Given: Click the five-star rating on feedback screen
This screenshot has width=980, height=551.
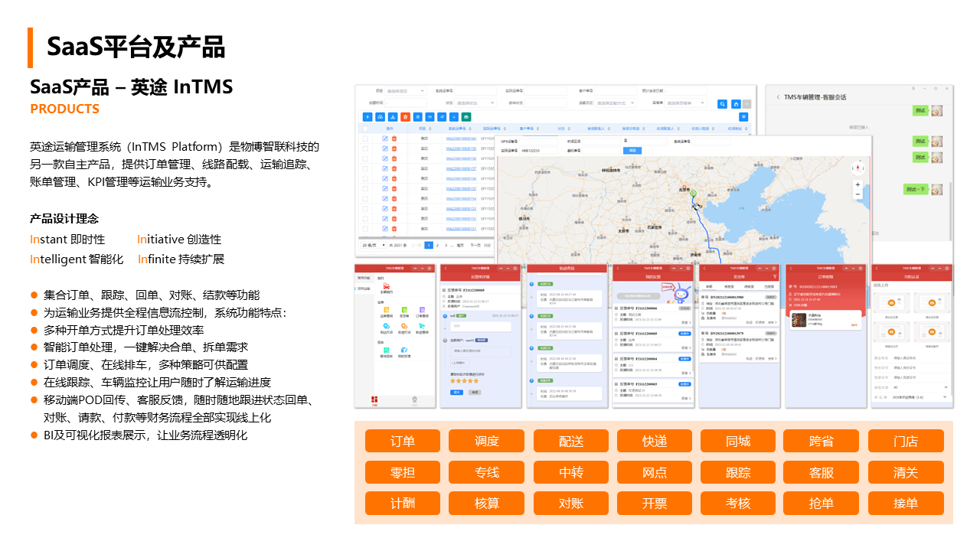Looking at the screenshot, I should point(464,381).
